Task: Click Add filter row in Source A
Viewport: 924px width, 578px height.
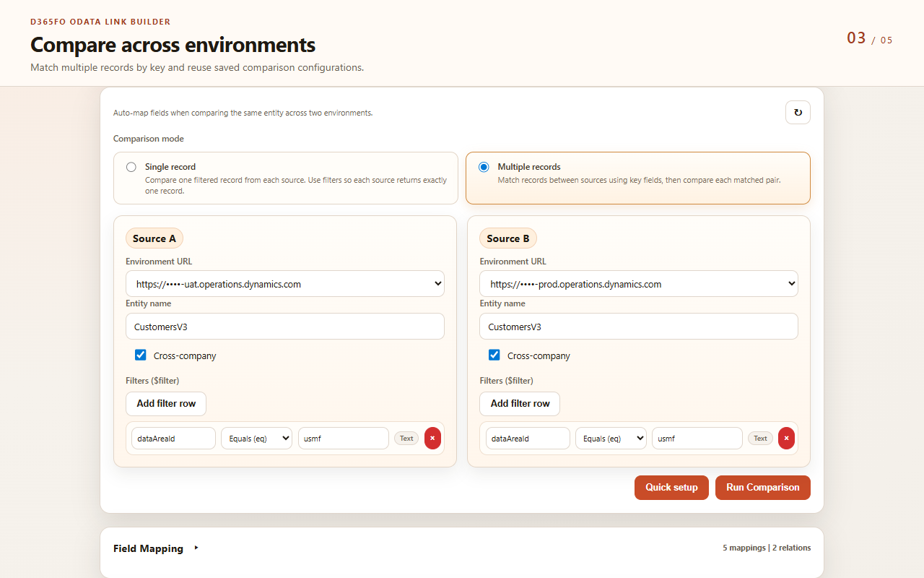Action: tap(166, 404)
